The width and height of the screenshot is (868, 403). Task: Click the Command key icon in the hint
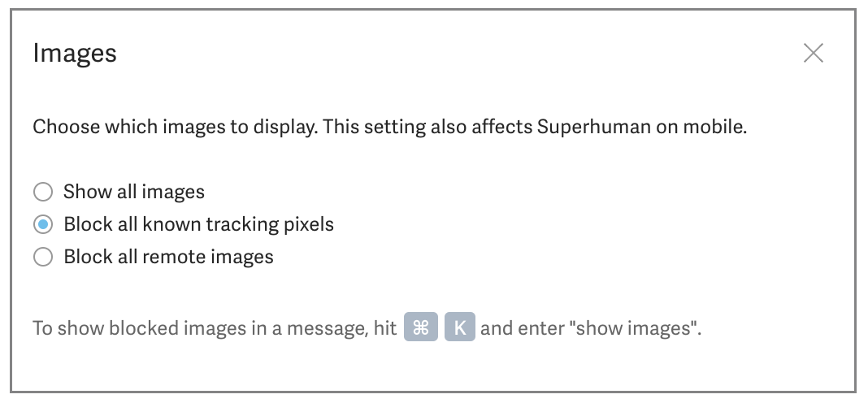tap(421, 329)
